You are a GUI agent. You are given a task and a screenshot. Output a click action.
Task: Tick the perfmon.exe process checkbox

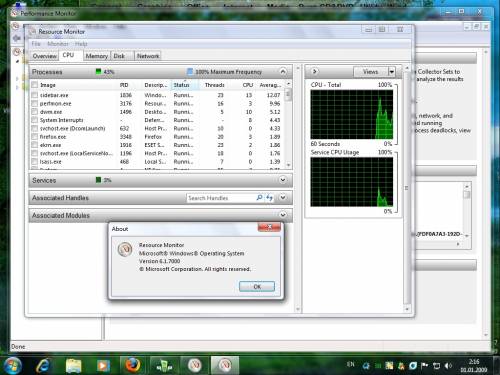click(x=34, y=103)
